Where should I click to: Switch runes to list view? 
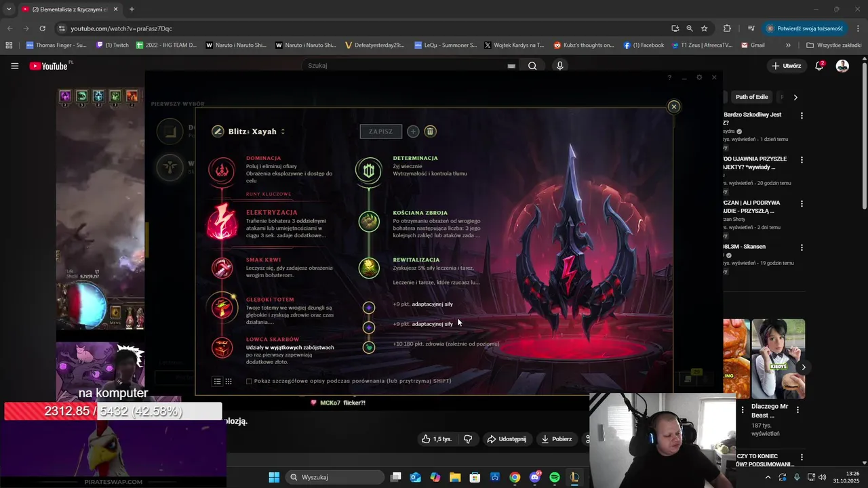(218, 382)
